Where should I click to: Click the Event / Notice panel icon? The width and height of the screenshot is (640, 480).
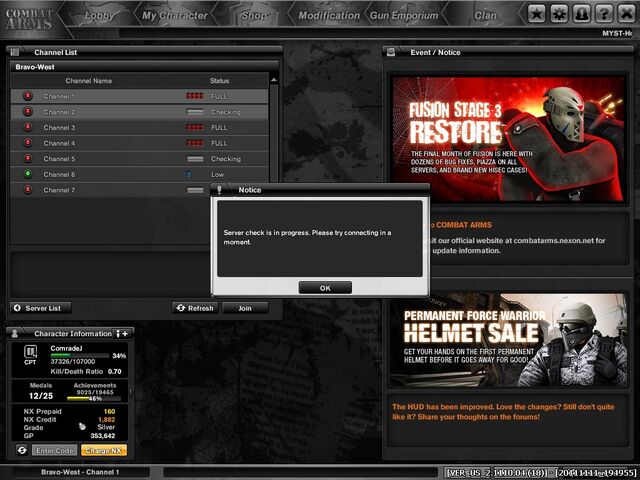(x=391, y=52)
